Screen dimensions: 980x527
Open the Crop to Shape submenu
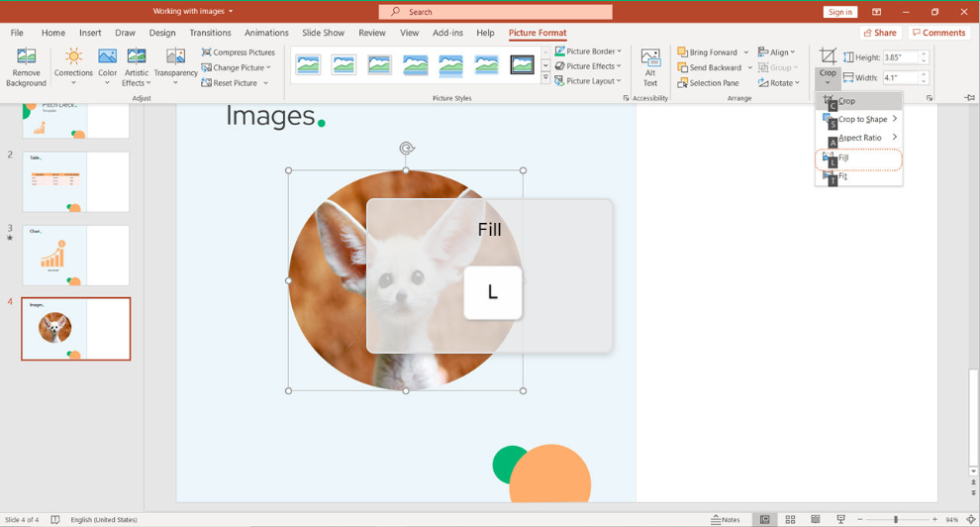pyautogui.click(x=859, y=119)
